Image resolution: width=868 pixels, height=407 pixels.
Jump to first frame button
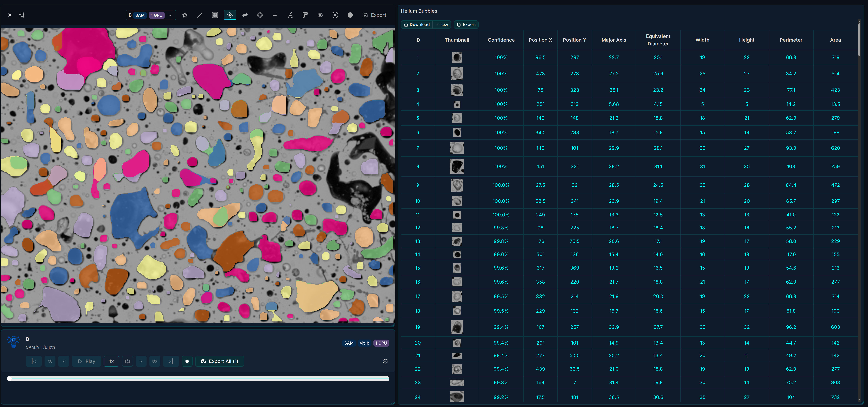click(34, 361)
